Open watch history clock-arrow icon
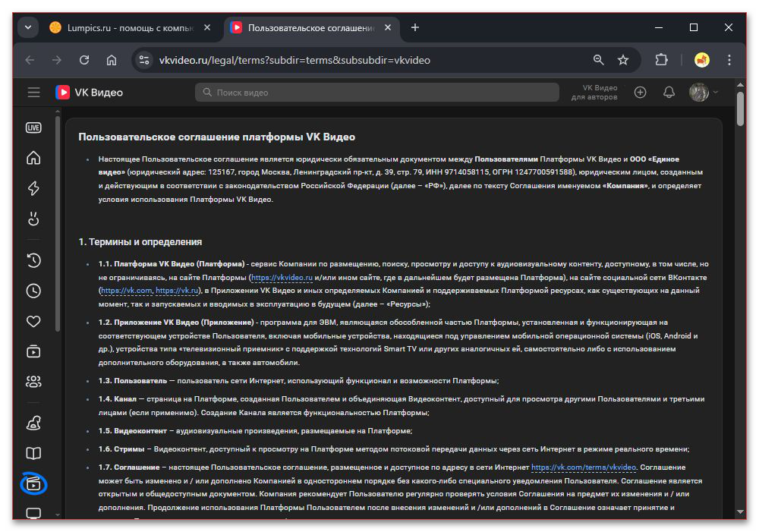The image size is (759, 532). (x=33, y=260)
